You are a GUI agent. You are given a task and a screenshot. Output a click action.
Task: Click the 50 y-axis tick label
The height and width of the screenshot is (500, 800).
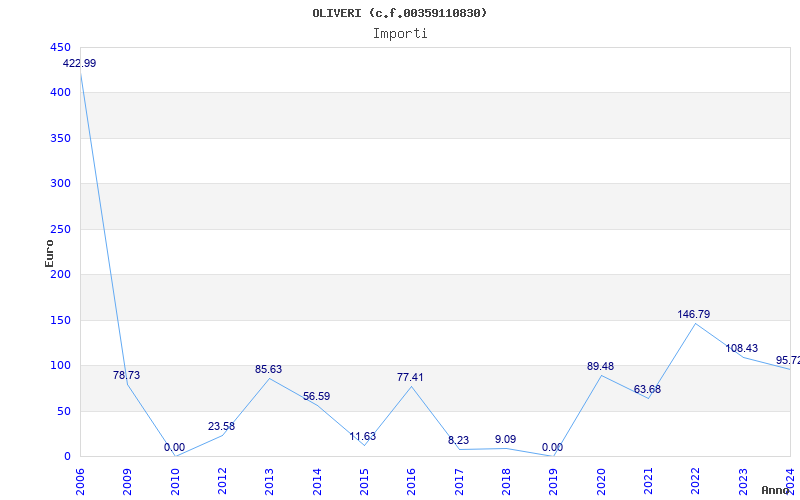tap(63, 411)
